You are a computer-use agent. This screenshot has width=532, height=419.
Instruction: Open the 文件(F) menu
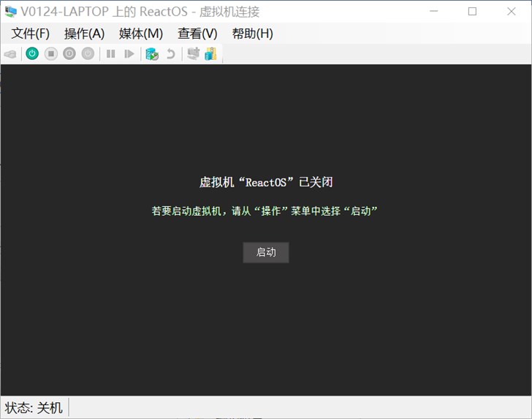click(31, 34)
